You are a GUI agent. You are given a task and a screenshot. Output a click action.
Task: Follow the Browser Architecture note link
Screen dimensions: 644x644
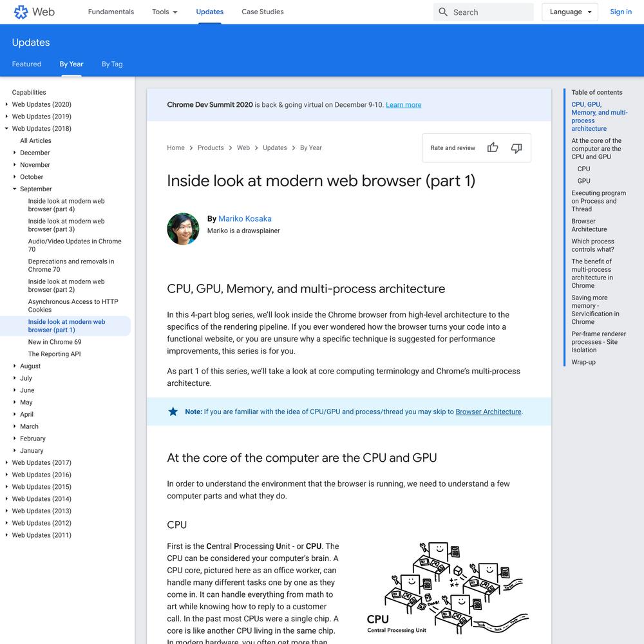point(488,412)
